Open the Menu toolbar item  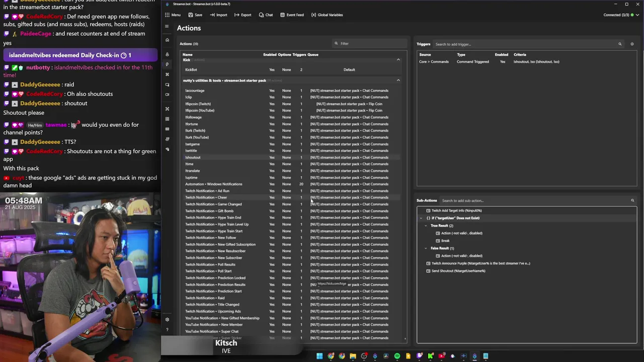[173, 15]
